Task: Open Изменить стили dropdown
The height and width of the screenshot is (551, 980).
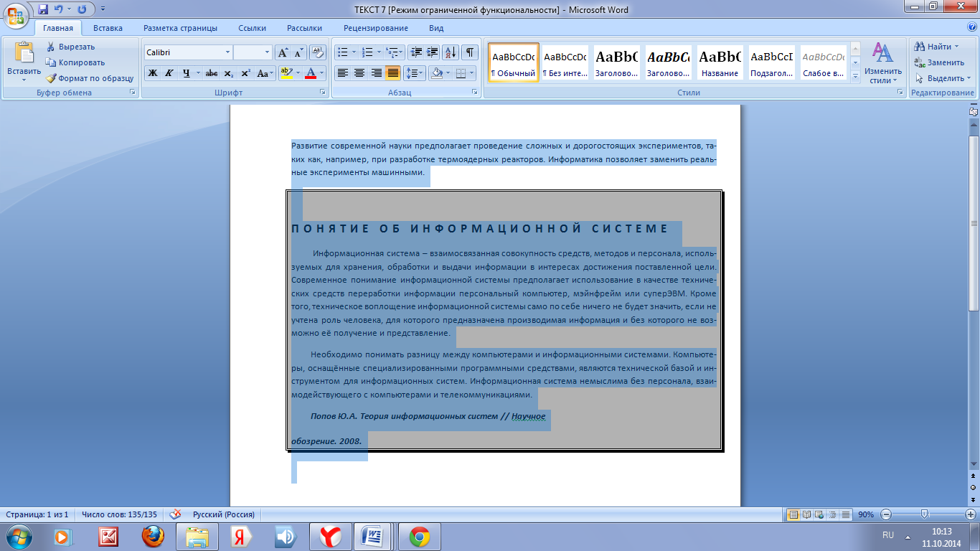Action: point(883,62)
